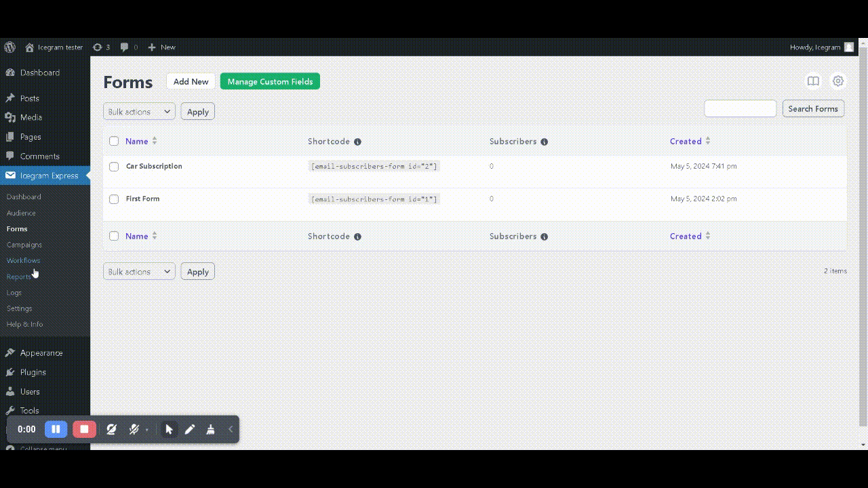Open Icegram Express Dashboard submenu
868x488 pixels.
pos(24,197)
